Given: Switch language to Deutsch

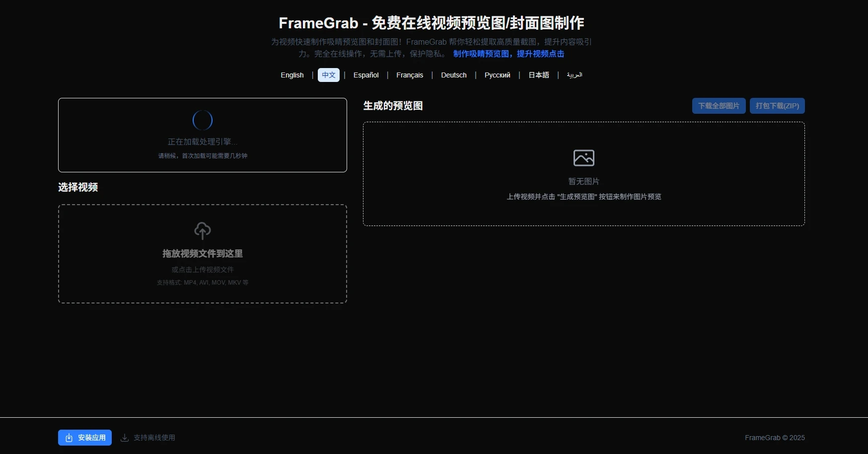Looking at the screenshot, I should point(454,75).
